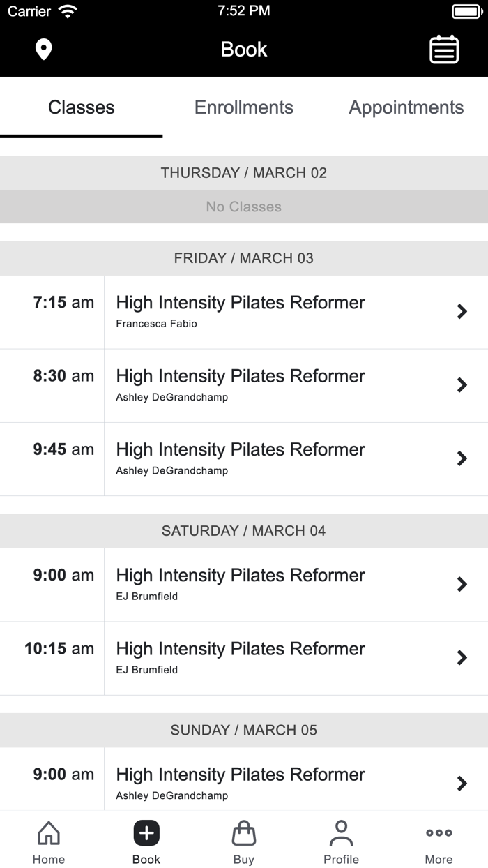Open Saturday 9:00 am class chevron
488x868 pixels.
pos(462,585)
